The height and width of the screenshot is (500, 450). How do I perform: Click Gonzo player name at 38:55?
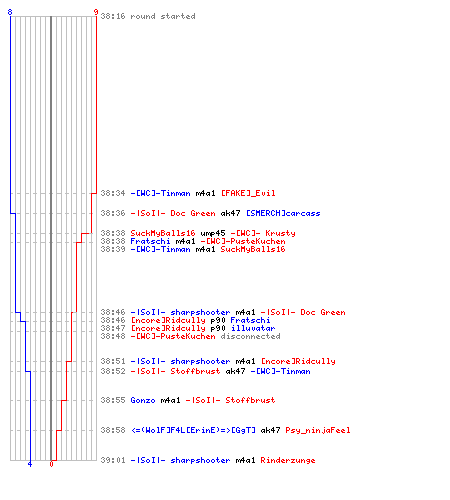click(143, 400)
